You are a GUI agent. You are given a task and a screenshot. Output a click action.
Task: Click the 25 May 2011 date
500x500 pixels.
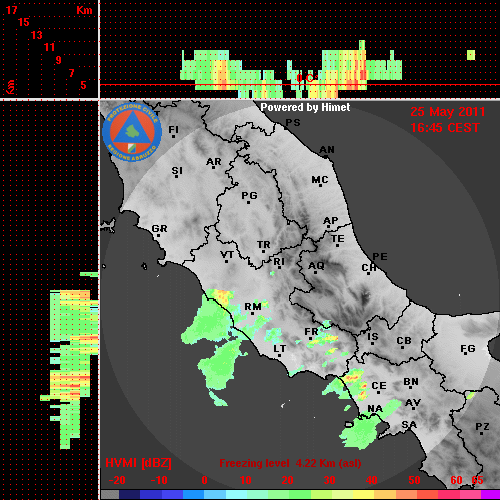tap(448, 112)
